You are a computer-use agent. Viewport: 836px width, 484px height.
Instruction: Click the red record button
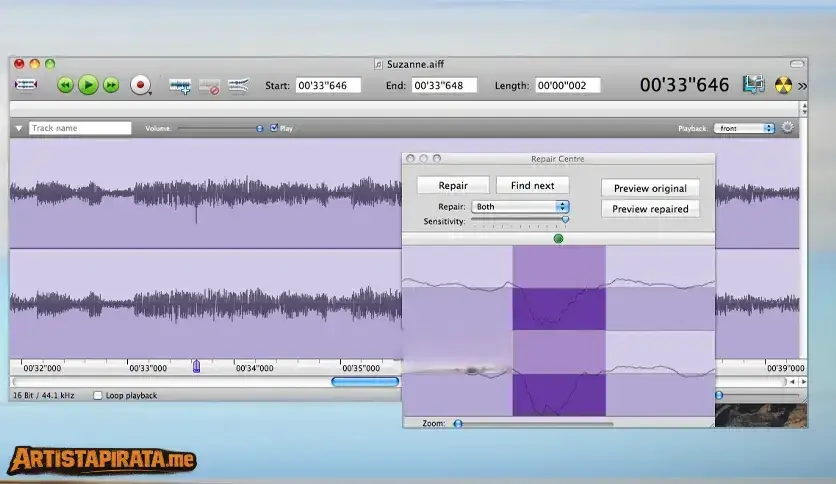point(140,85)
